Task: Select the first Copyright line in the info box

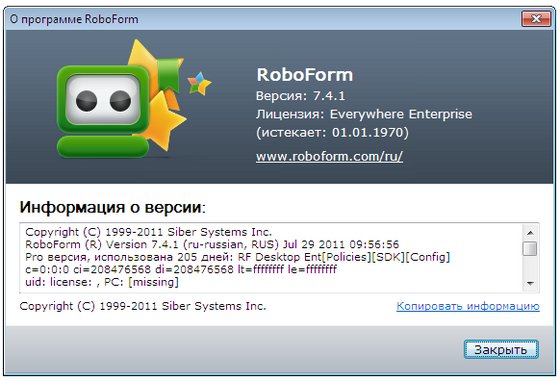Action: (149, 232)
